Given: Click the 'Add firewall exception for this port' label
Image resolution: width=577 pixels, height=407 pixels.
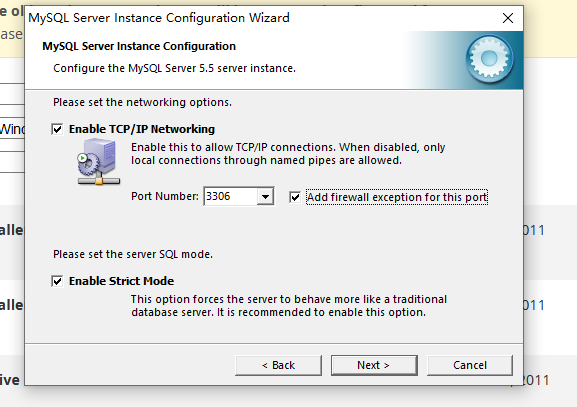Looking at the screenshot, I should (x=397, y=197).
